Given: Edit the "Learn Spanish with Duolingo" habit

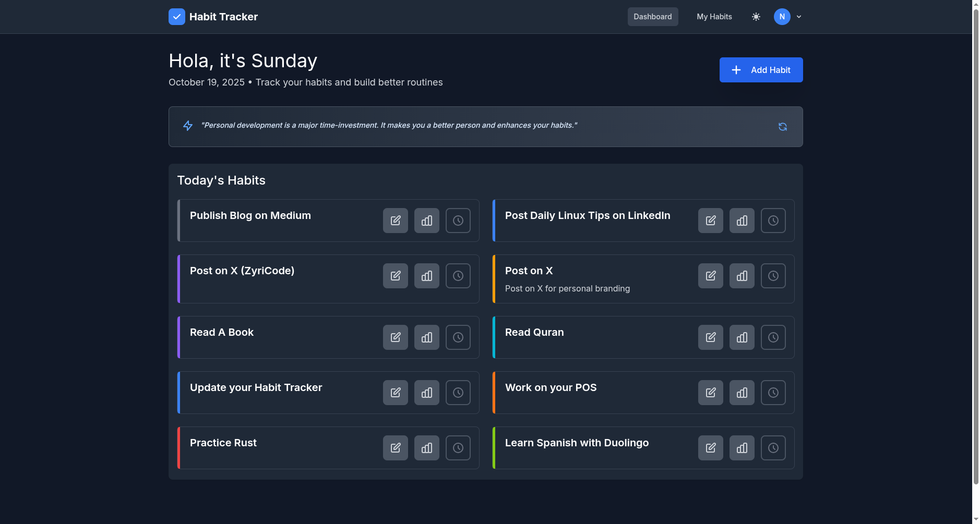Looking at the screenshot, I should pyautogui.click(x=710, y=447).
